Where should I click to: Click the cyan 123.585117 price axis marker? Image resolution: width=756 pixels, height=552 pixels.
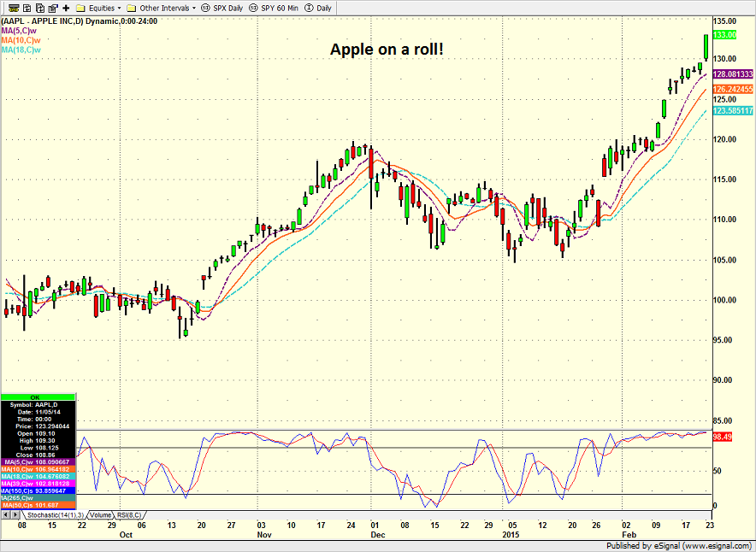pyautogui.click(x=733, y=111)
